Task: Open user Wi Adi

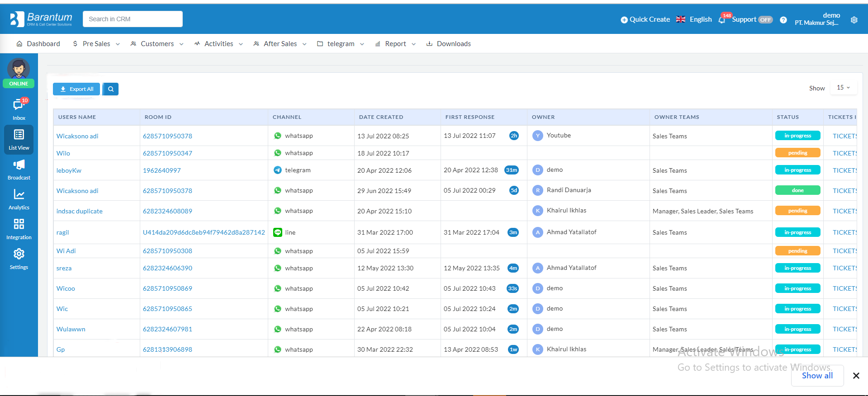Action: pos(66,251)
